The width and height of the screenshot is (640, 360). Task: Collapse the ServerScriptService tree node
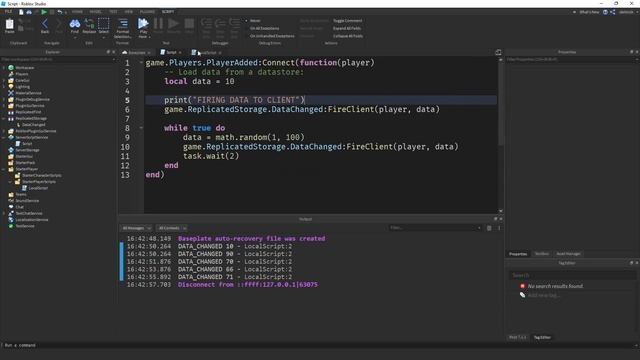tap(4, 138)
